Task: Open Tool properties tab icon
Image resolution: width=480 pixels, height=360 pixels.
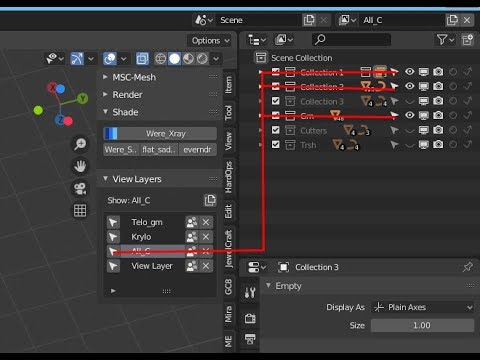Action: tap(250, 293)
